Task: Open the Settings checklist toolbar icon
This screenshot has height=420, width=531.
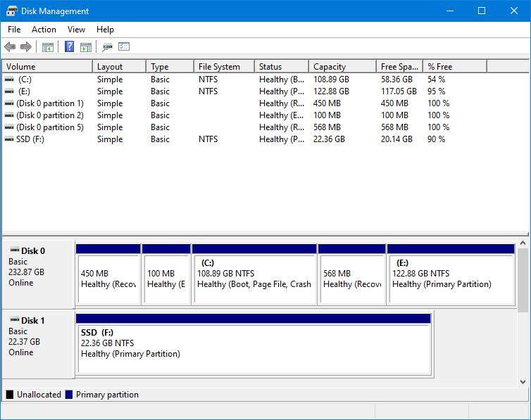Action: 124,47
